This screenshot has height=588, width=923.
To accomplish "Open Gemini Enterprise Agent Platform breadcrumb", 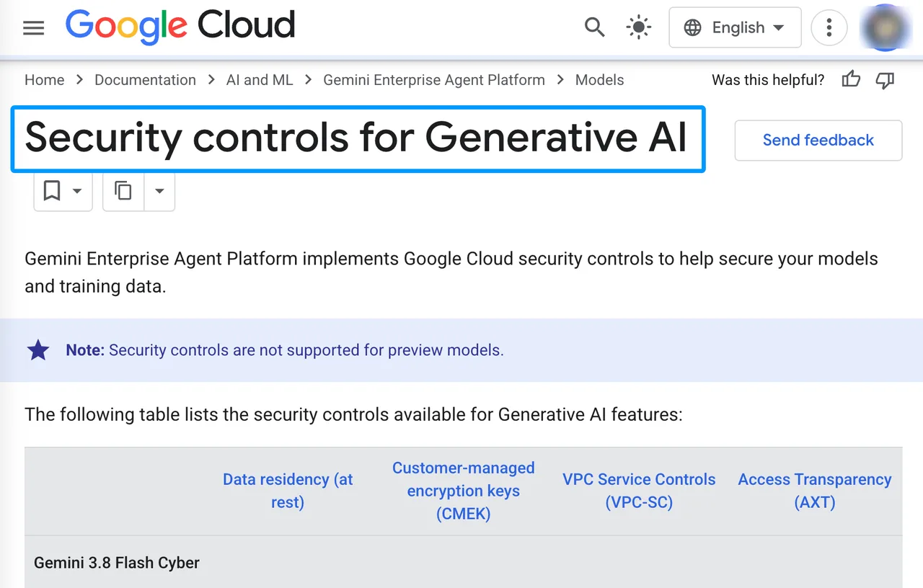I will (434, 80).
